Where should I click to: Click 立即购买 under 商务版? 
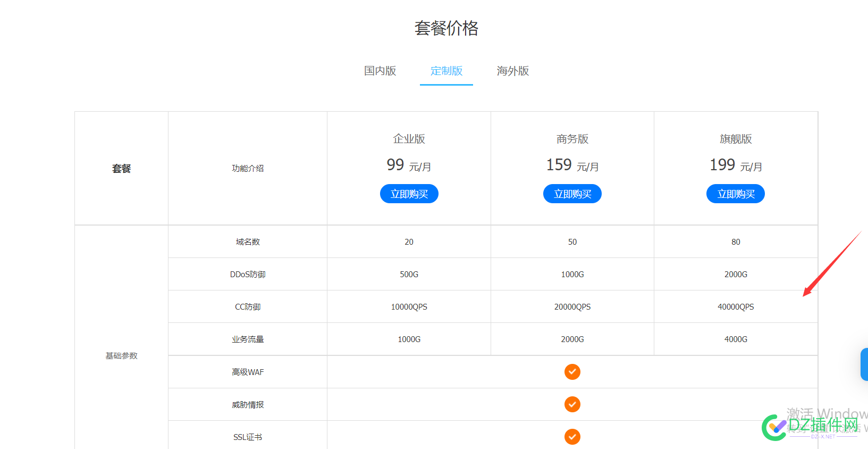[572, 194]
